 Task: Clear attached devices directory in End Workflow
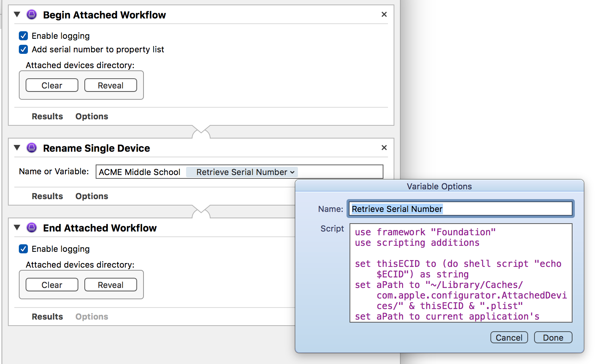[52, 285]
